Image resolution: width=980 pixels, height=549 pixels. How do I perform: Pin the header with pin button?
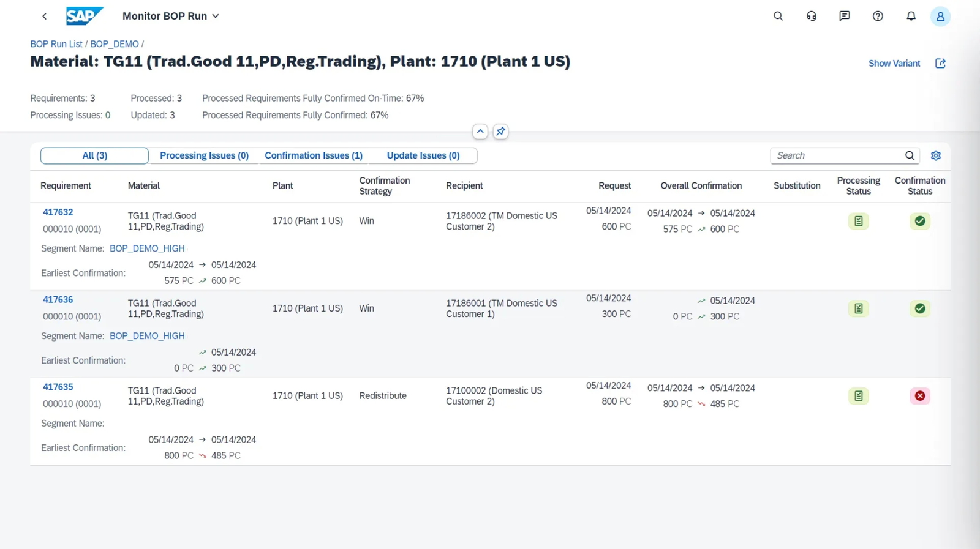pyautogui.click(x=500, y=132)
